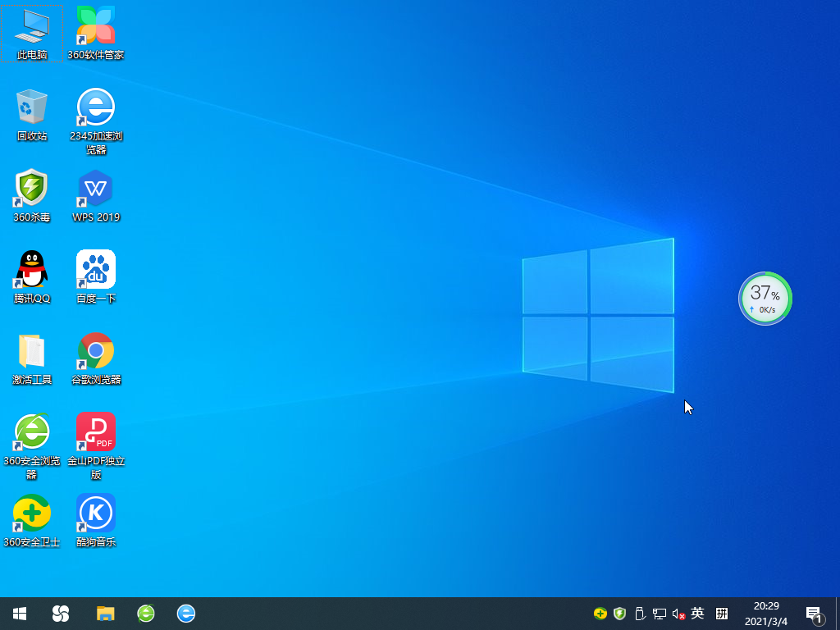
Task: Click the clock to open the calendar
Action: pyautogui.click(x=765, y=613)
